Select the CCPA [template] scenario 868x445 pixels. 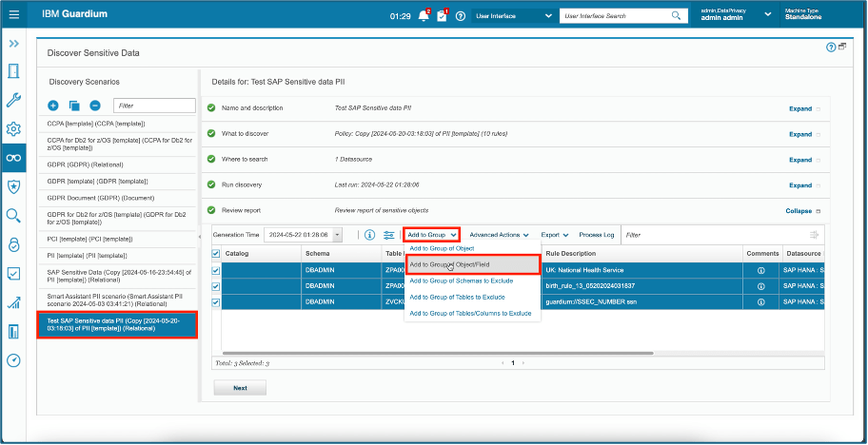(x=117, y=124)
